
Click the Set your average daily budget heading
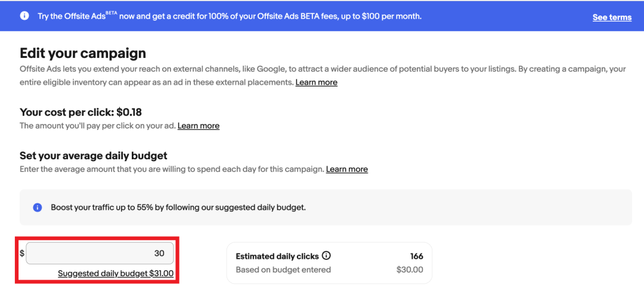tap(93, 156)
